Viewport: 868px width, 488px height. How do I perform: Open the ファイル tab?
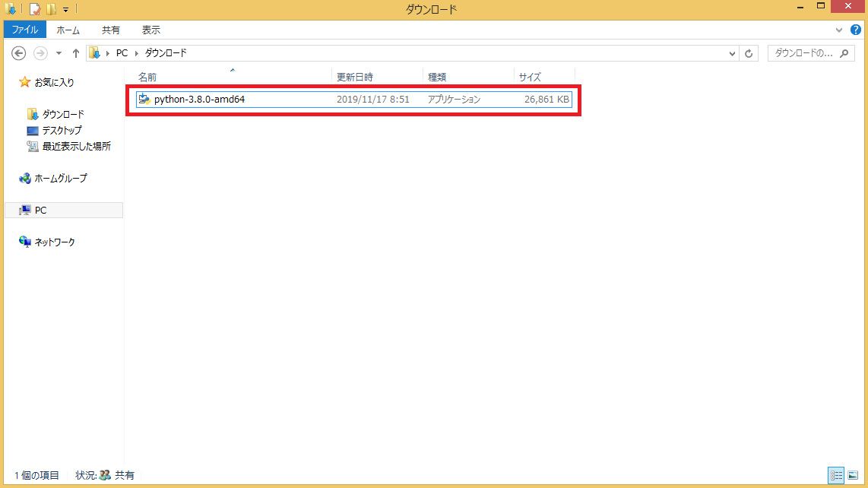click(25, 30)
